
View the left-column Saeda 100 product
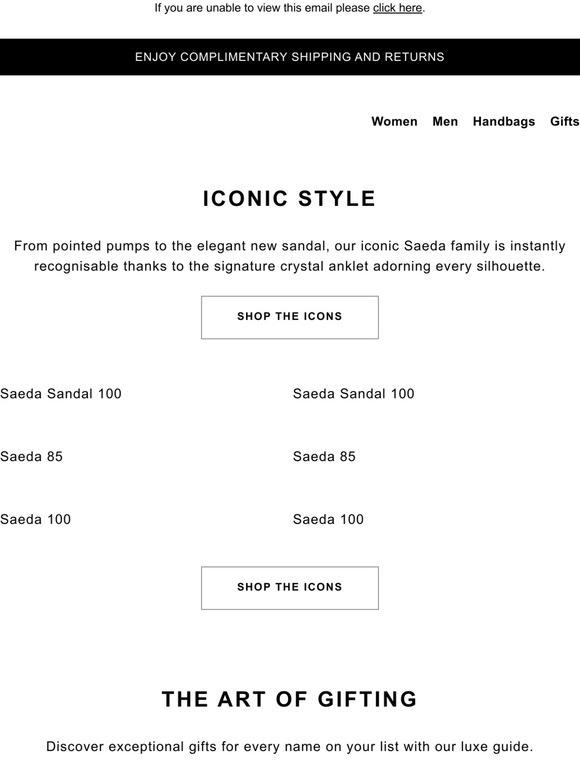coord(36,519)
